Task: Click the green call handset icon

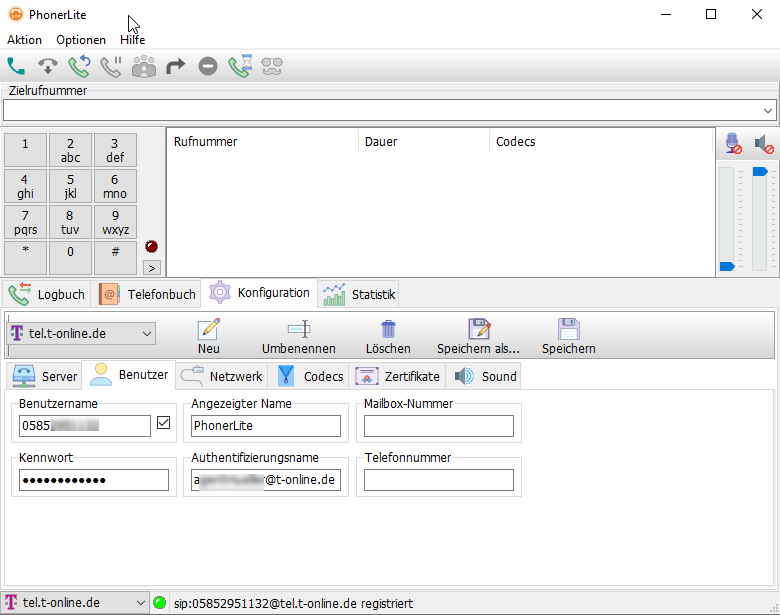Action: (16, 67)
